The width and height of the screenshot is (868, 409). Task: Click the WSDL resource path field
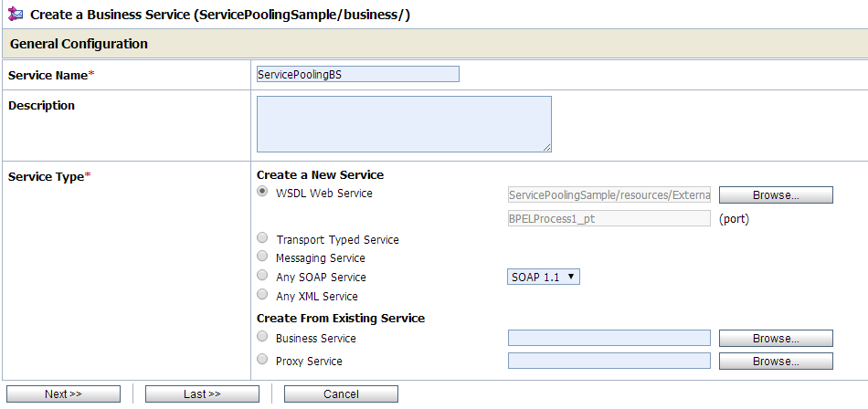coord(609,195)
